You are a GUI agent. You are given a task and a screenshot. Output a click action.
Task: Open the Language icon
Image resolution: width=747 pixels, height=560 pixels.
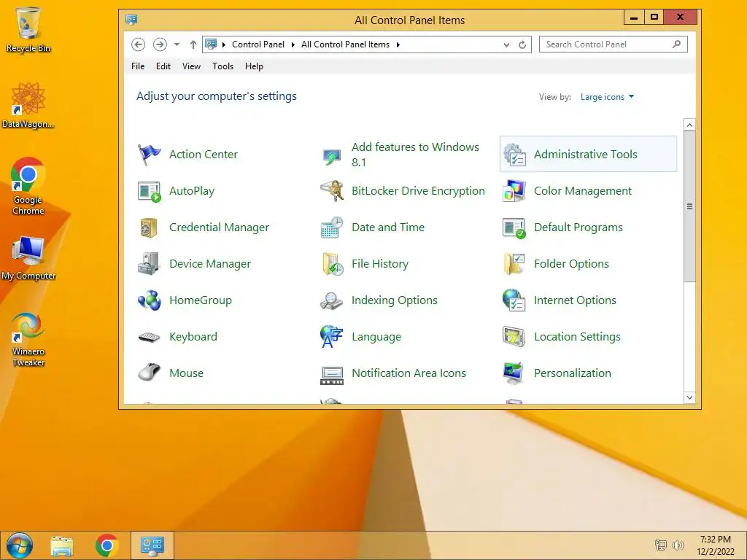click(x=332, y=337)
